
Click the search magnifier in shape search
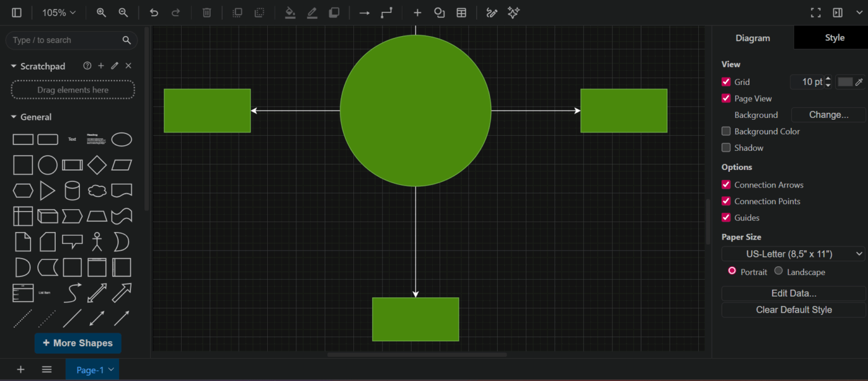[x=126, y=40]
